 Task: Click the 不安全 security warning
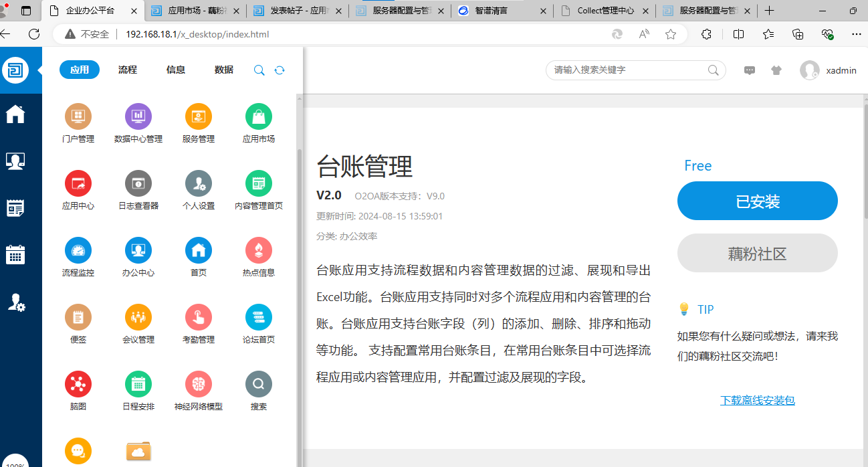[x=87, y=34]
